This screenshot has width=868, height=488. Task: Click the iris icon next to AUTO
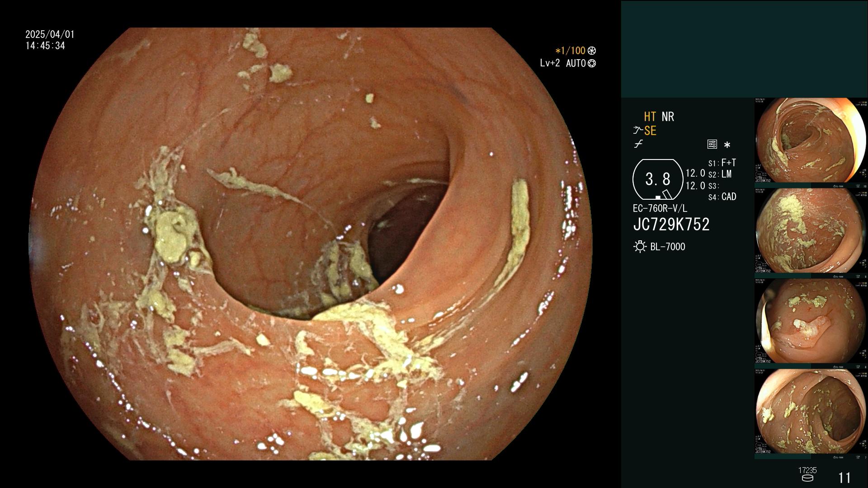point(592,64)
